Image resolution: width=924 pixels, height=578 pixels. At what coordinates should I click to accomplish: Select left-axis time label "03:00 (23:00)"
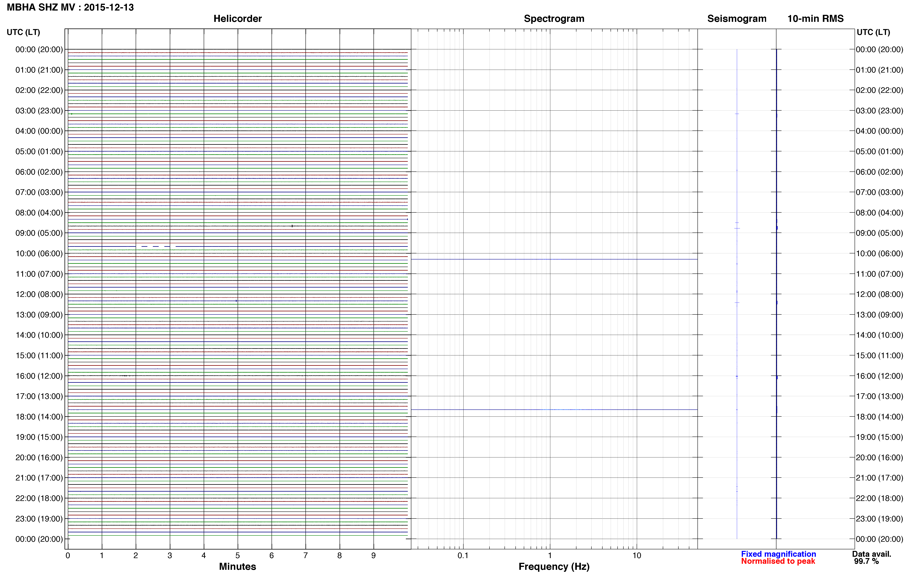point(39,110)
